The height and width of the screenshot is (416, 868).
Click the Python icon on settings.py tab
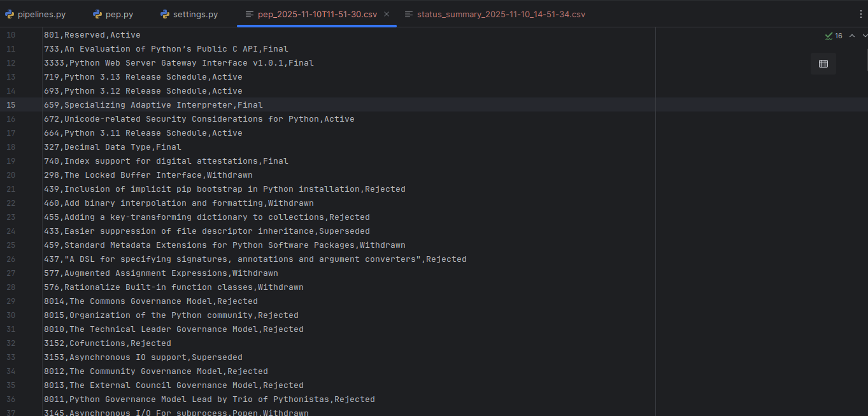coord(164,13)
